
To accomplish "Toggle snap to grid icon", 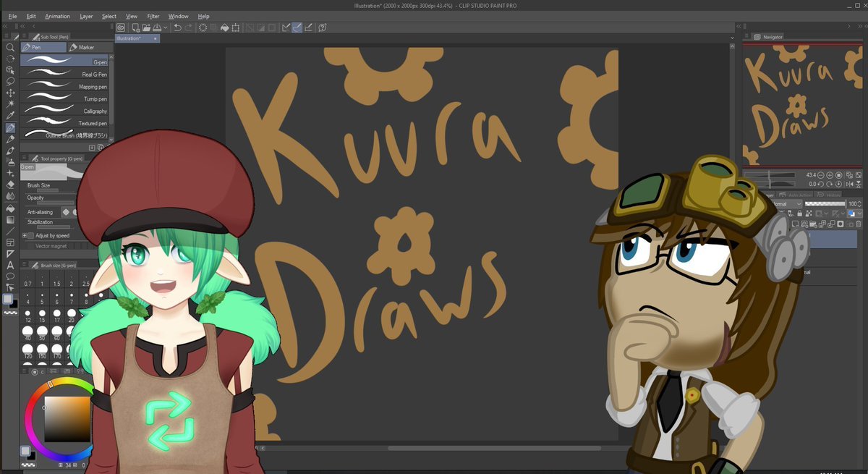I will tap(309, 27).
